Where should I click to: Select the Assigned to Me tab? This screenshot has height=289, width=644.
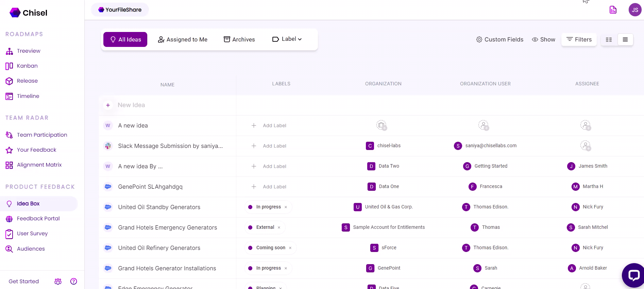tap(183, 39)
